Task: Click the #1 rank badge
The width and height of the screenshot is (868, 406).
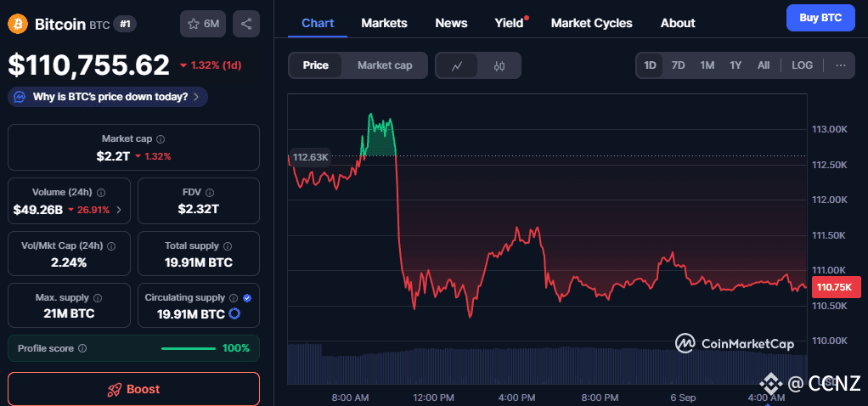Action: click(125, 24)
